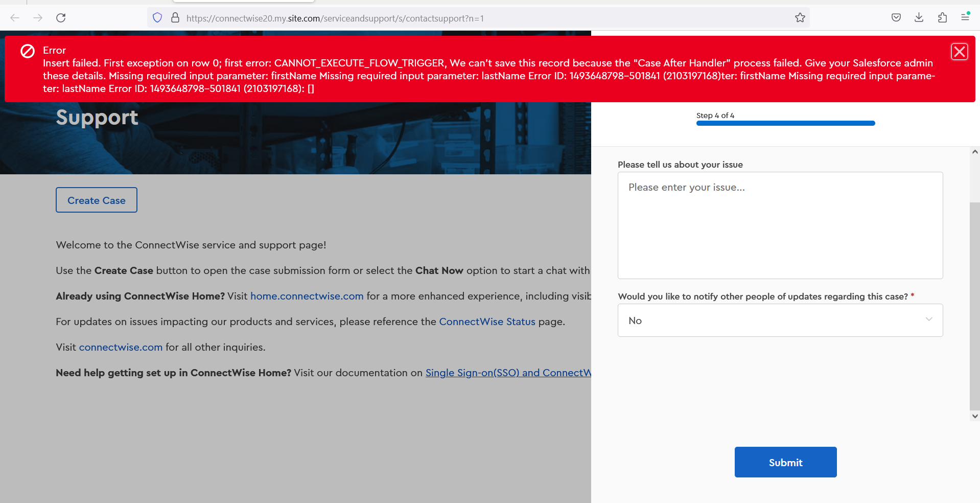Open the shield tracking protection icon
980x503 pixels.
pos(157,18)
